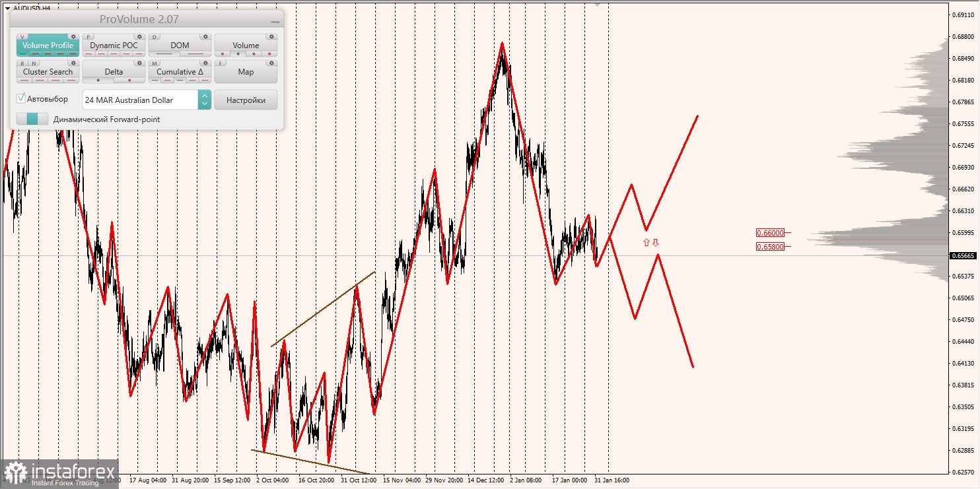Click the 0.66000 price level label
The height and width of the screenshot is (489, 980).
point(770,232)
